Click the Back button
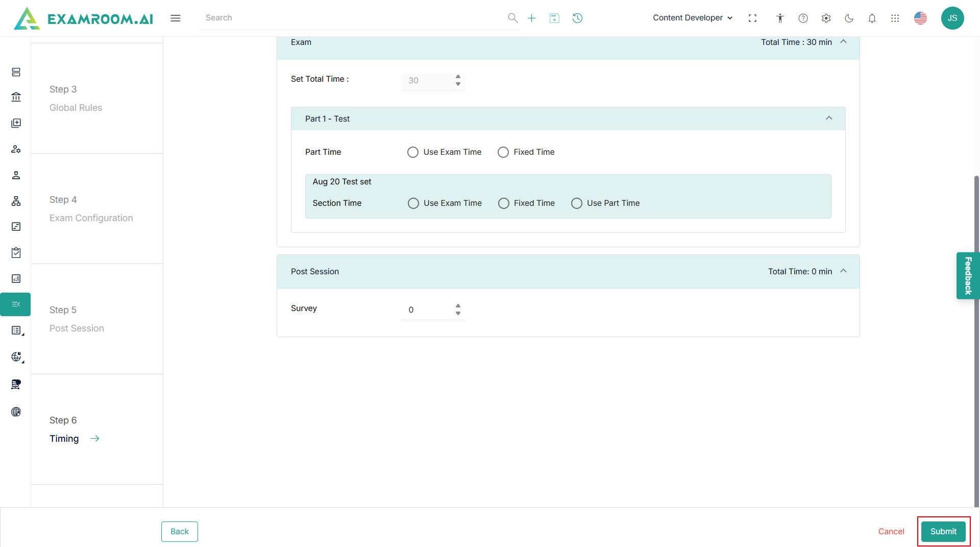 (x=179, y=531)
